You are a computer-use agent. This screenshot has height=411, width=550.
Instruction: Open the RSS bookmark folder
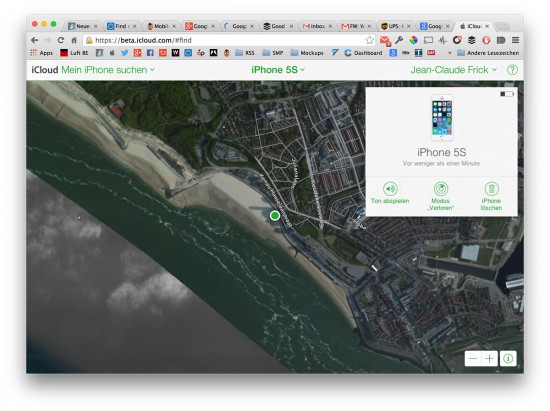245,53
